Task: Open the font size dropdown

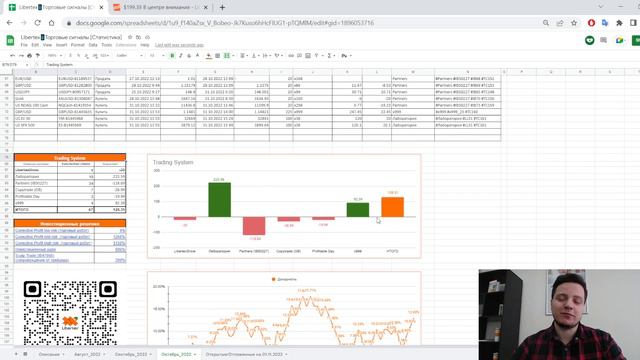Action: click(157, 56)
